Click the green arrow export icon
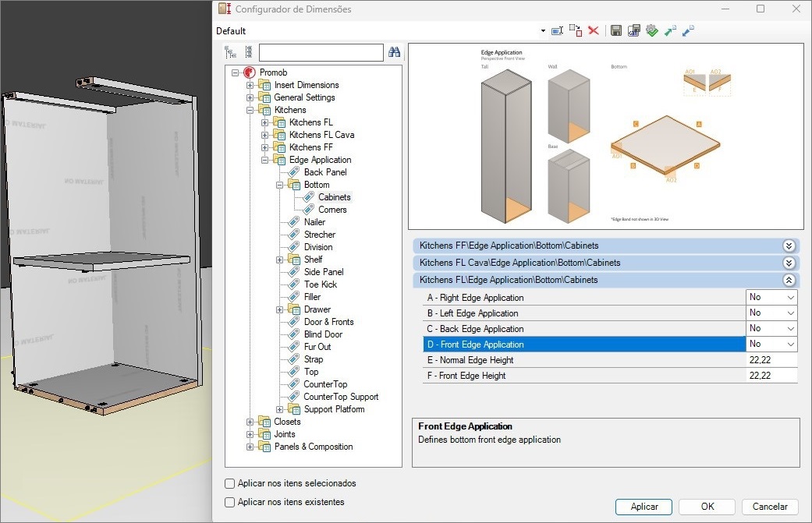This screenshot has height=523, width=812. 670,30
